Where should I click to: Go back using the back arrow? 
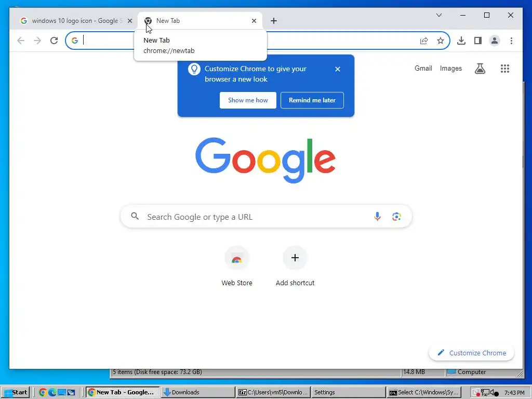(x=21, y=41)
